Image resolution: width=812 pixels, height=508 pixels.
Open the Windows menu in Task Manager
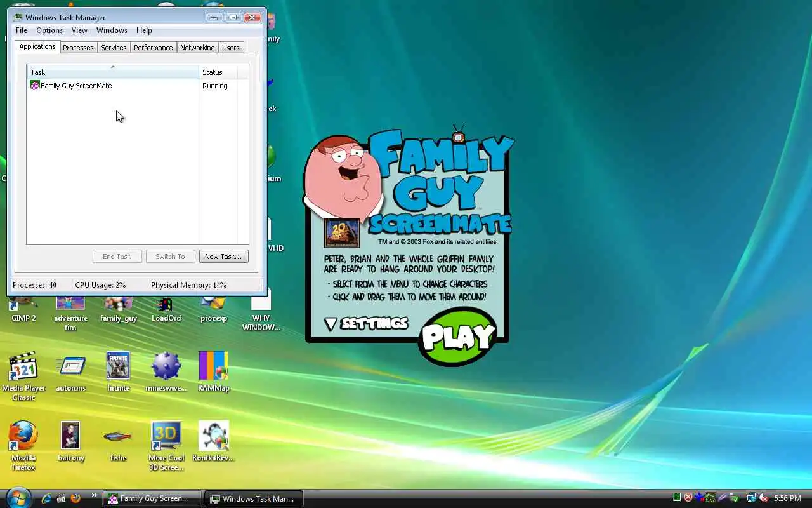112,30
